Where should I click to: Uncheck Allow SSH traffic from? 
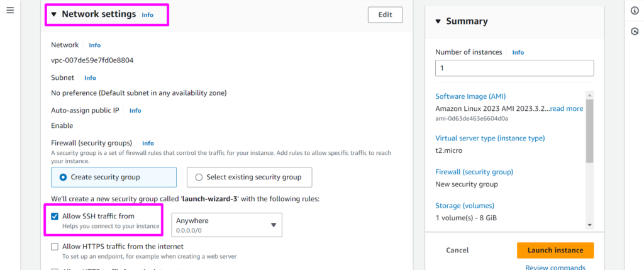[55, 217]
